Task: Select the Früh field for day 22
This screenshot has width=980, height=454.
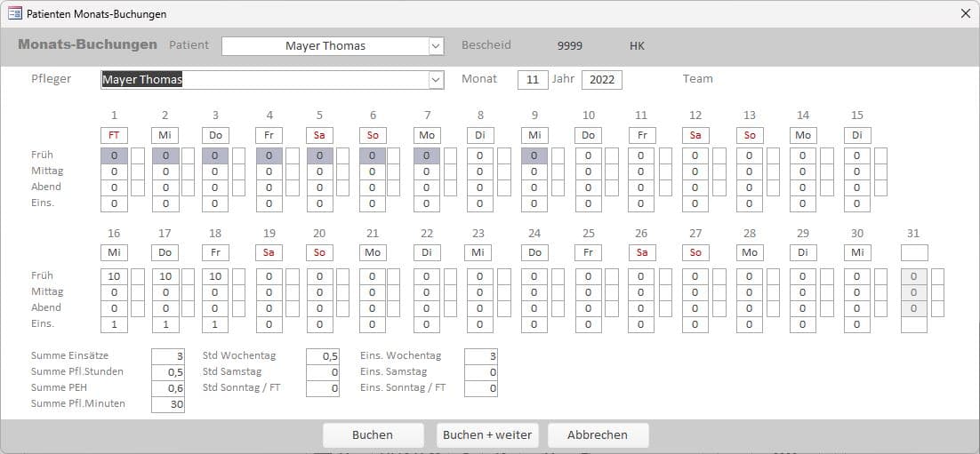Action: [426, 276]
